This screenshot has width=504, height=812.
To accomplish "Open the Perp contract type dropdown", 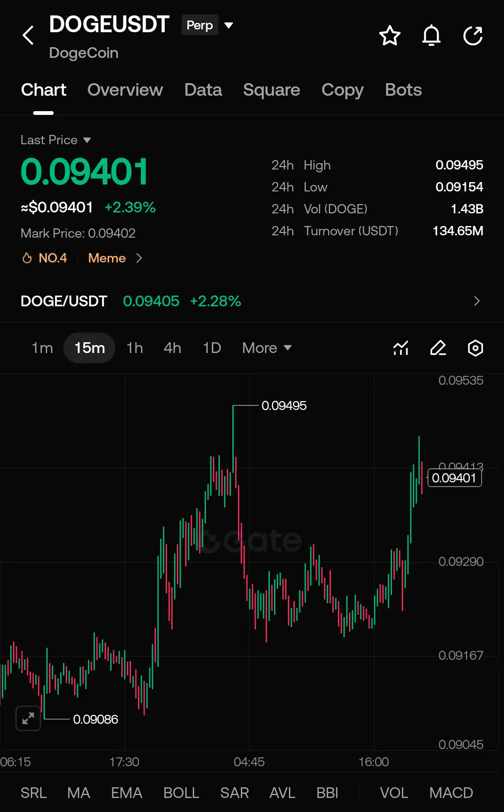I will click(207, 25).
